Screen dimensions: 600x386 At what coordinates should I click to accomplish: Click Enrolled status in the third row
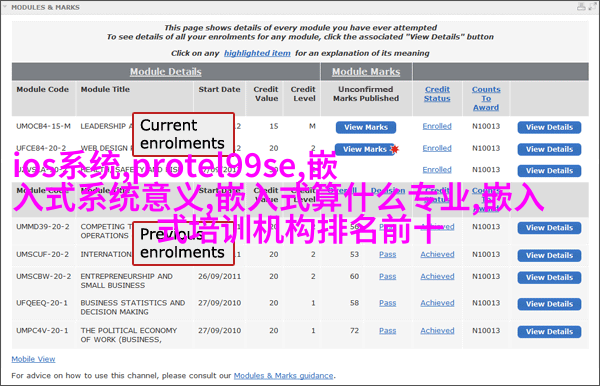(437, 169)
